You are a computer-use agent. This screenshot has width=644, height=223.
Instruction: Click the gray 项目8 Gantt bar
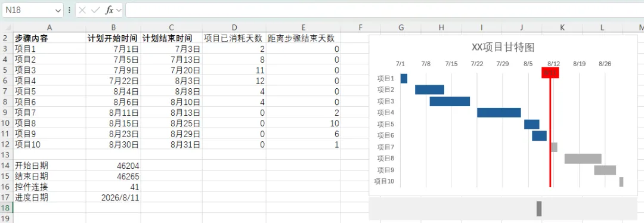[x=583, y=159]
